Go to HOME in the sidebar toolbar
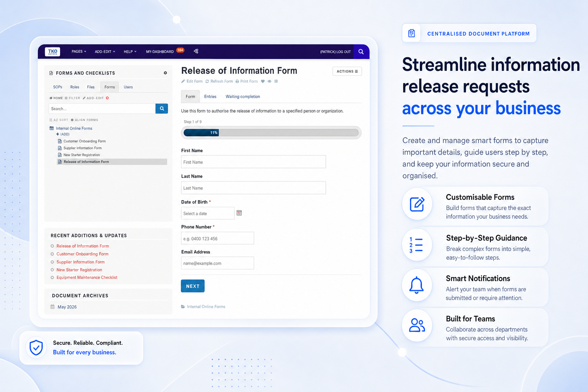This screenshot has height=392, width=588. point(56,98)
